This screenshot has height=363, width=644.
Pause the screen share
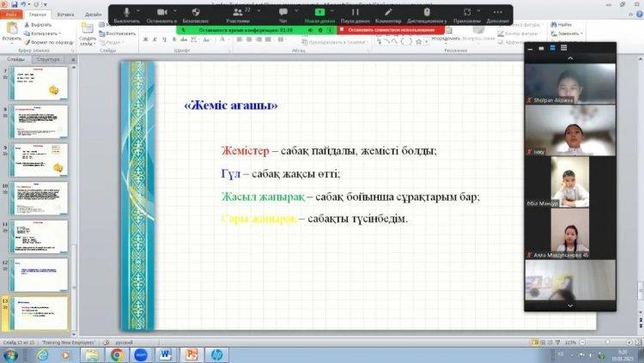[355, 15]
